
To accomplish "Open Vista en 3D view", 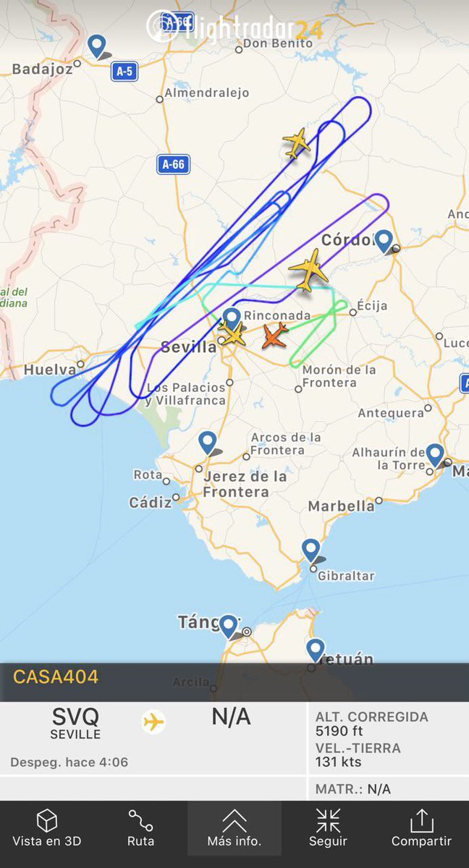I will [46, 828].
